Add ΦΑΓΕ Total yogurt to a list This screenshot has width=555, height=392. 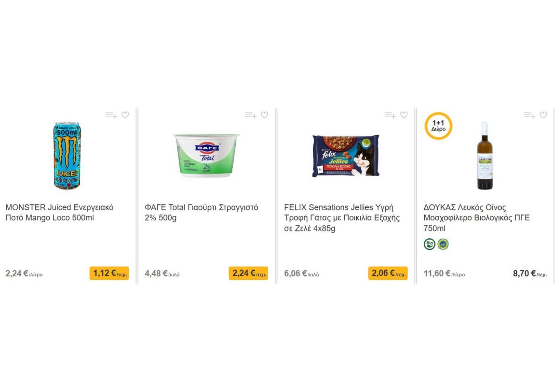click(x=250, y=115)
